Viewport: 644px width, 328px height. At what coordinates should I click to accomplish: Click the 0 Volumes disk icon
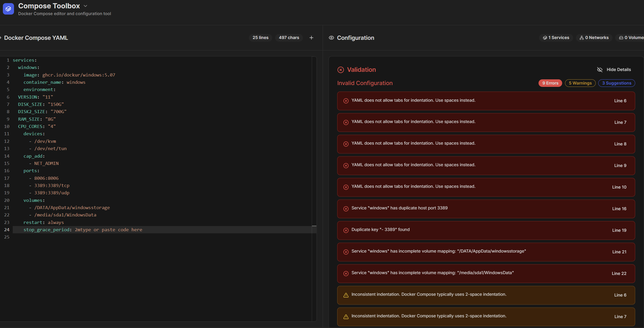click(621, 38)
